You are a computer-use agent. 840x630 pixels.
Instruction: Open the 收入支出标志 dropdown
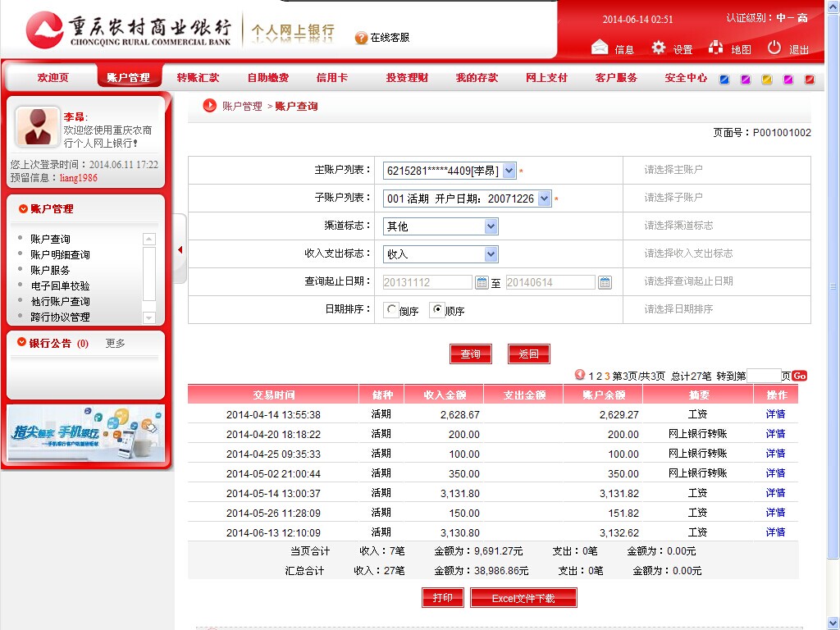(x=491, y=254)
